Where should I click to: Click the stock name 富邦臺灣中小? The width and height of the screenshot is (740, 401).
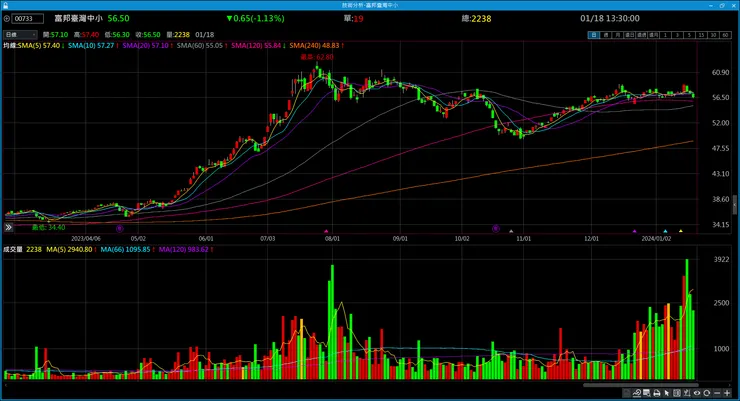tap(78, 18)
